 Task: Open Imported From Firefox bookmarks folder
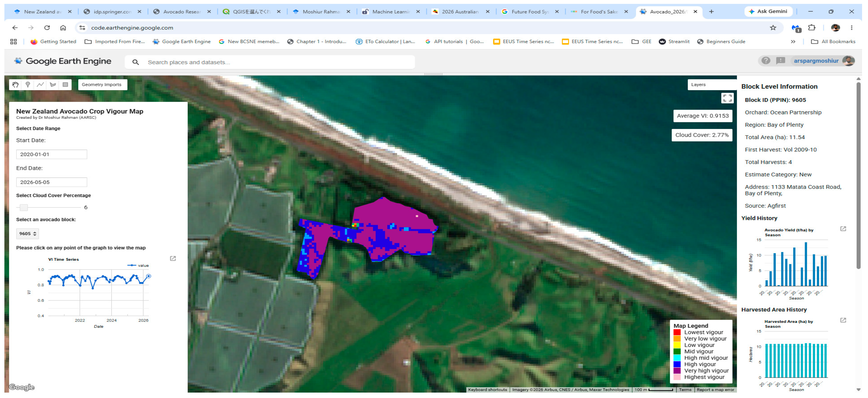click(x=114, y=42)
